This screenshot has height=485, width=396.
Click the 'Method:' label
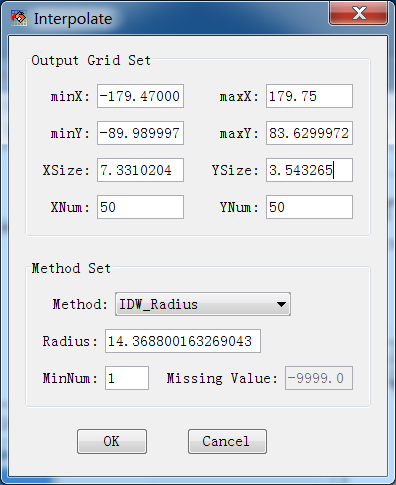click(80, 304)
